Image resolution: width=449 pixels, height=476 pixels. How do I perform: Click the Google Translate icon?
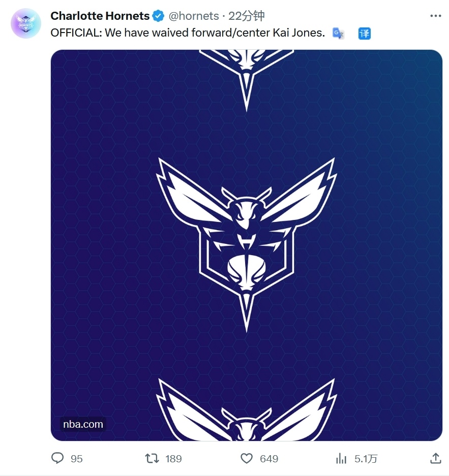click(338, 34)
